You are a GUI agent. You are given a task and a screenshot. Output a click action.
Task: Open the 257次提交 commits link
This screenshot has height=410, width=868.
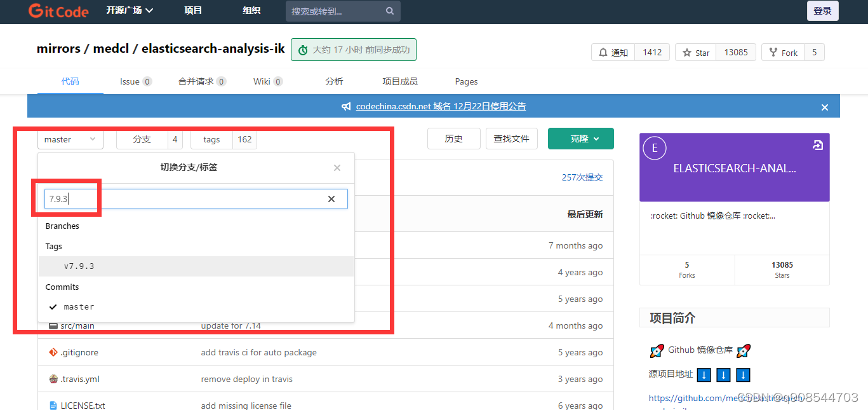click(582, 177)
